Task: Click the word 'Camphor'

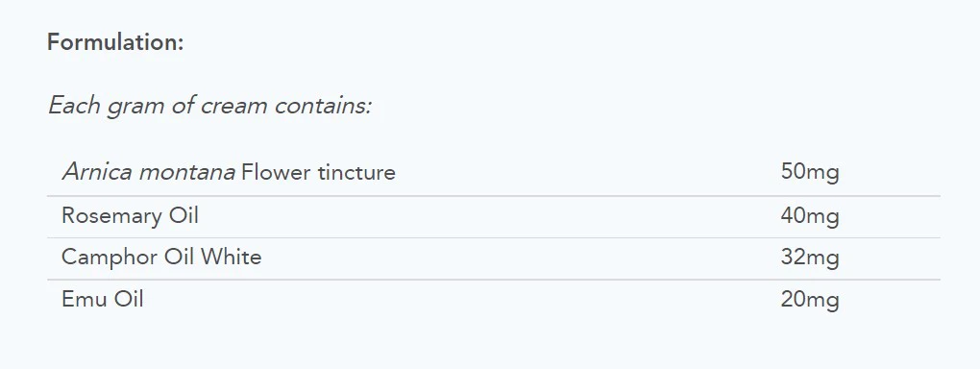Action: (110, 257)
